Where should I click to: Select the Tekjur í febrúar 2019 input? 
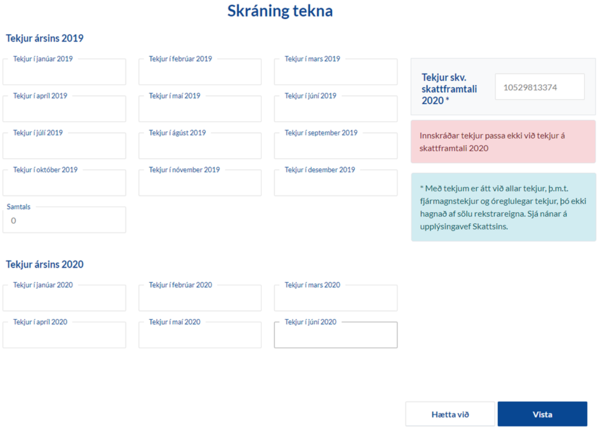tap(200, 73)
